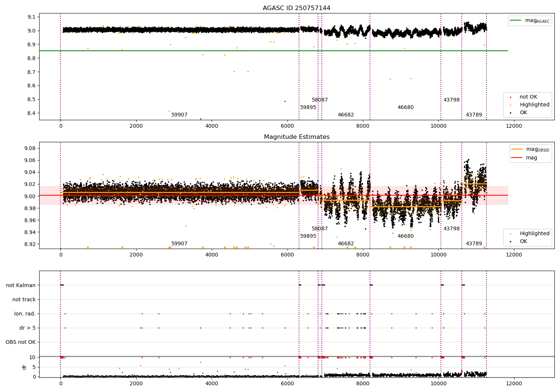Image resolution: width=560 pixels, height=392 pixels.
Task: Click the 8.5 y-axis tick label
Action: [31, 100]
